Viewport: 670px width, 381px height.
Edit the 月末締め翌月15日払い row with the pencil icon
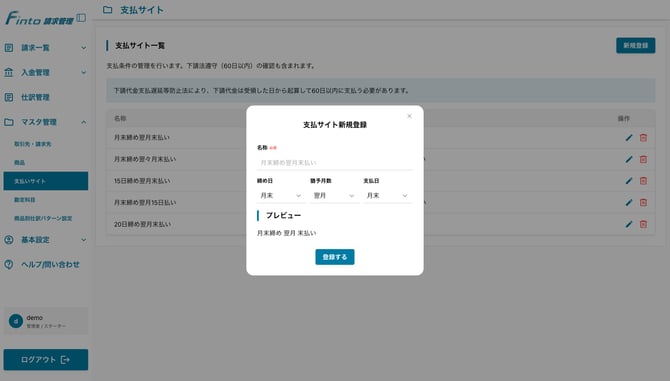[x=629, y=202]
